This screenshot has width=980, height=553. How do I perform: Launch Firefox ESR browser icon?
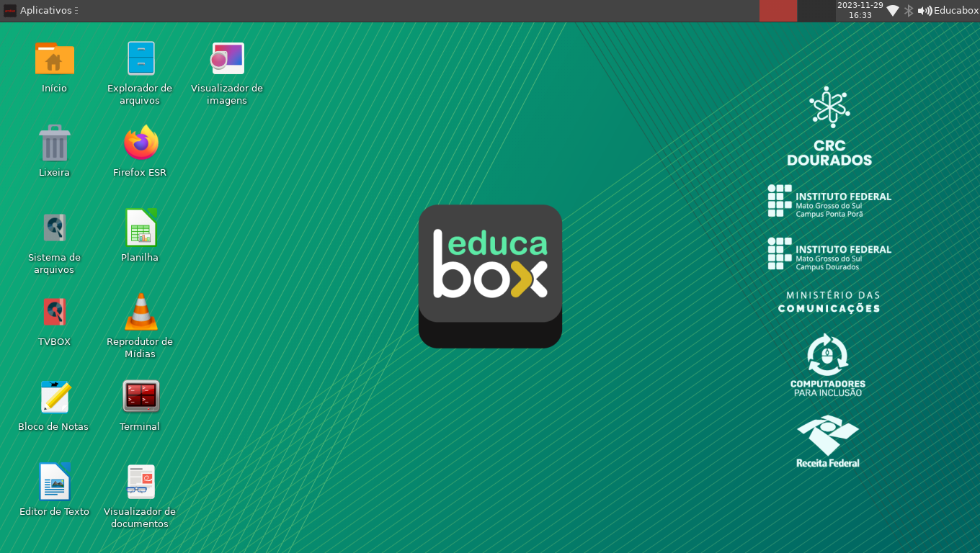141,143
